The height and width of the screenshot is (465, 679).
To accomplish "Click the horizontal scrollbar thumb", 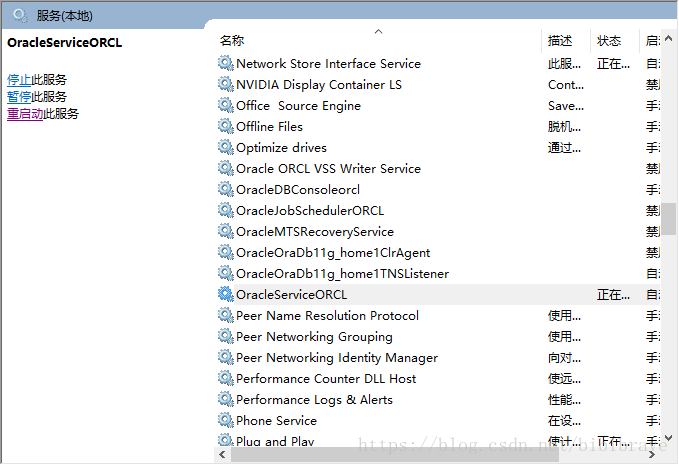I will pos(394,455).
